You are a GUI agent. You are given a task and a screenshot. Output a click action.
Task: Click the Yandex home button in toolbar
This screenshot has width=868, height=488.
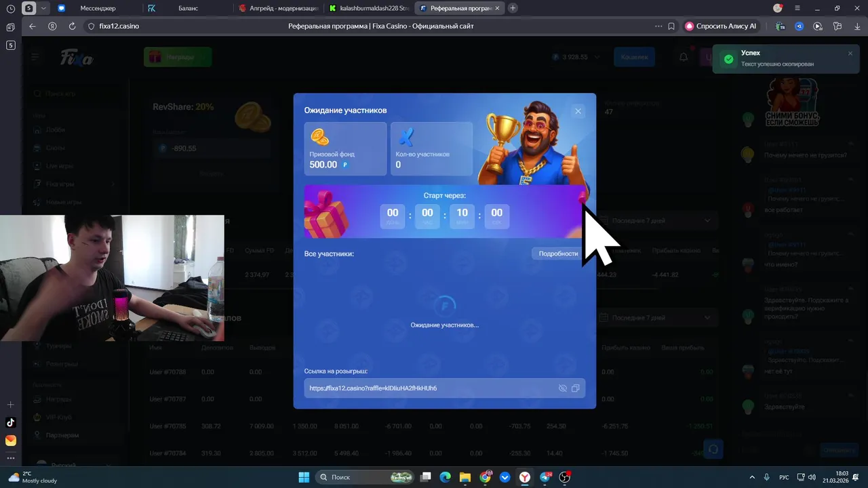(x=52, y=26)
